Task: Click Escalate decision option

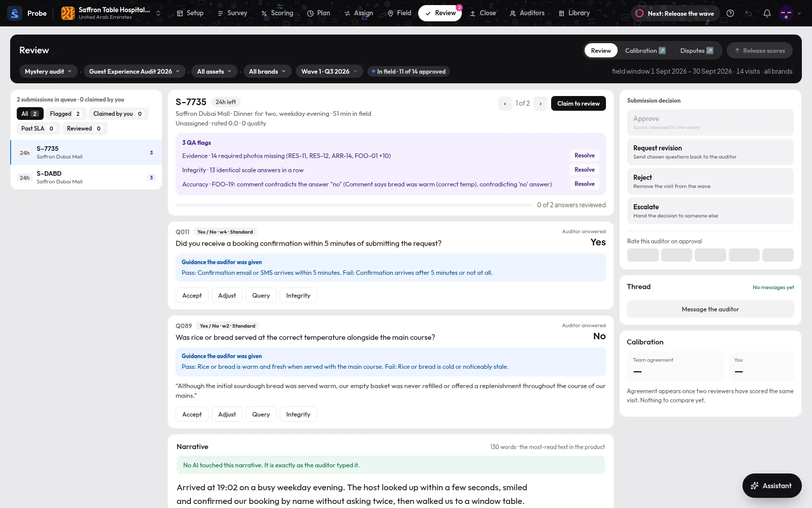Action: [710, 211]
